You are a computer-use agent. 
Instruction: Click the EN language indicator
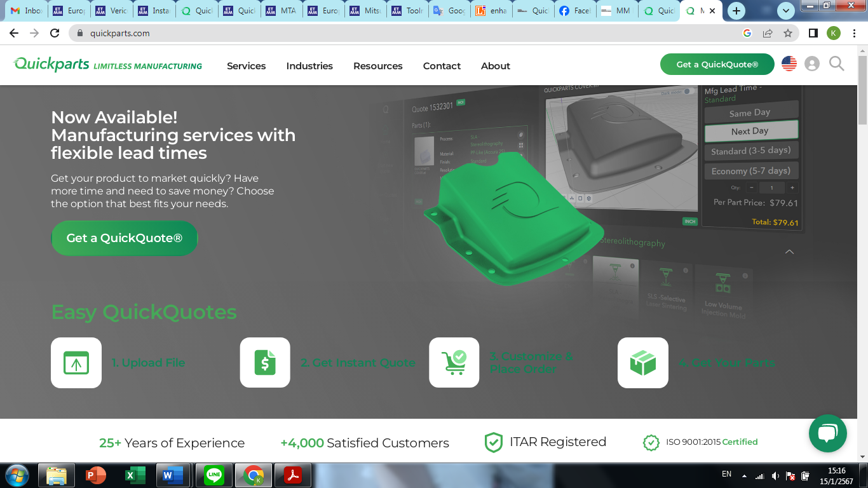727,474
